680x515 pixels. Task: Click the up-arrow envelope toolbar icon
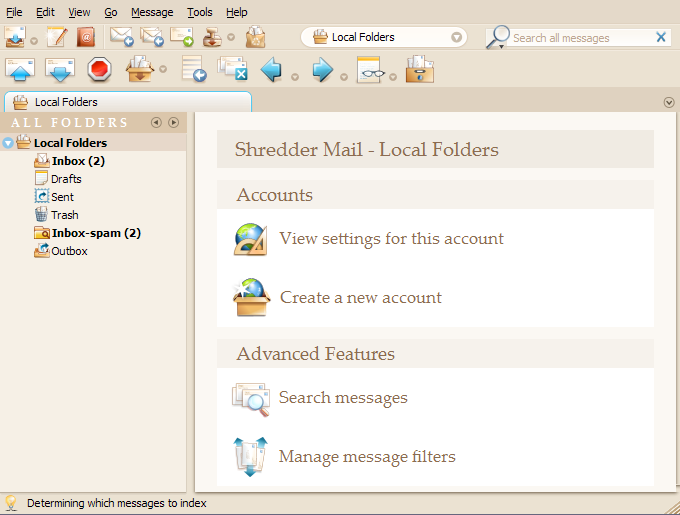(20, 69)
